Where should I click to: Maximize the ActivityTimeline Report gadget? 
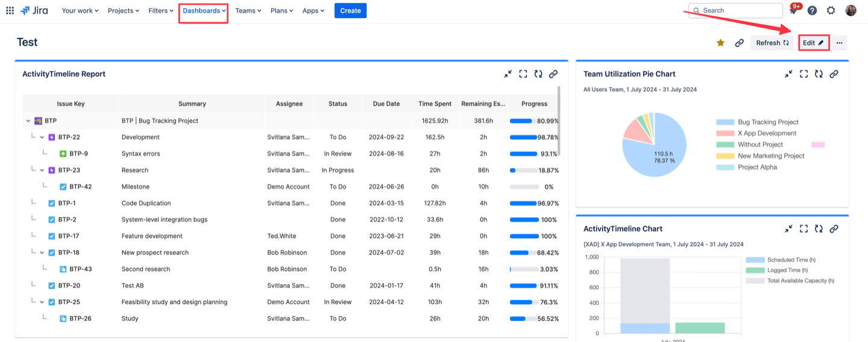click(523, 74)
